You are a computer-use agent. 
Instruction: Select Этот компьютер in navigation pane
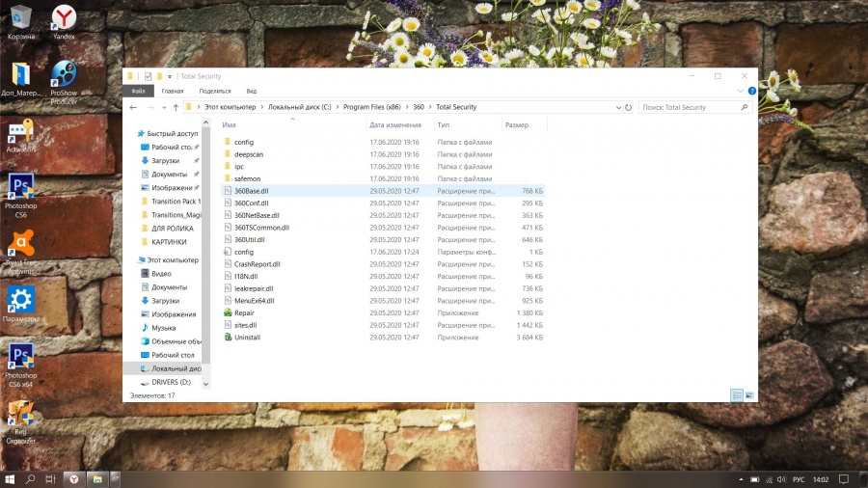tap(173, 260)
